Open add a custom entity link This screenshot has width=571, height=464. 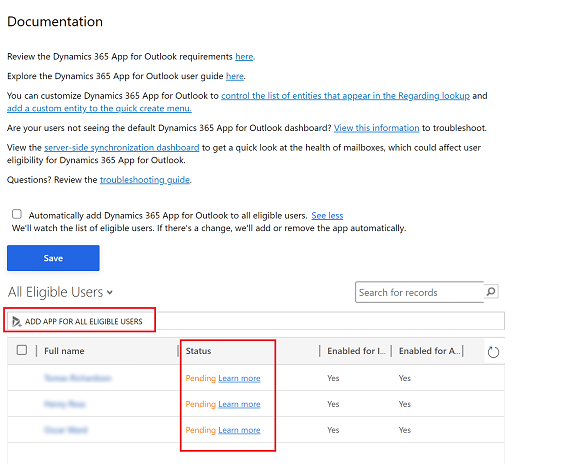(99, 109)
